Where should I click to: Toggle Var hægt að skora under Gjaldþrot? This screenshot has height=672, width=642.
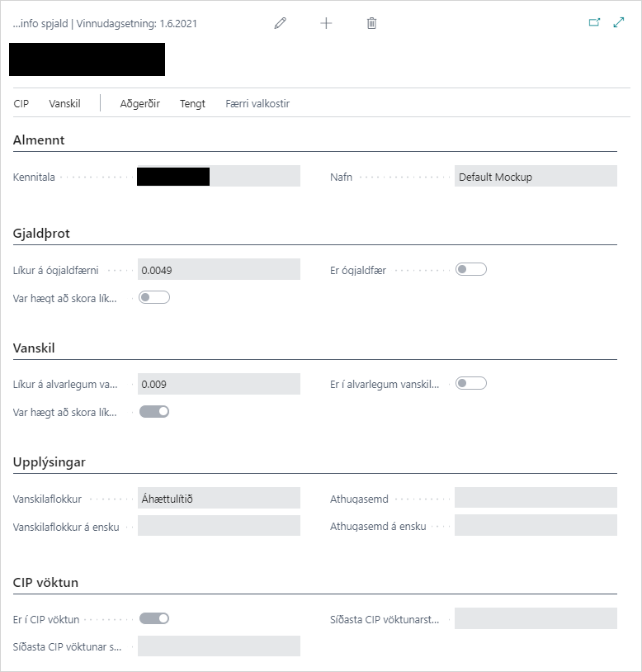click(x=154, y=297)
